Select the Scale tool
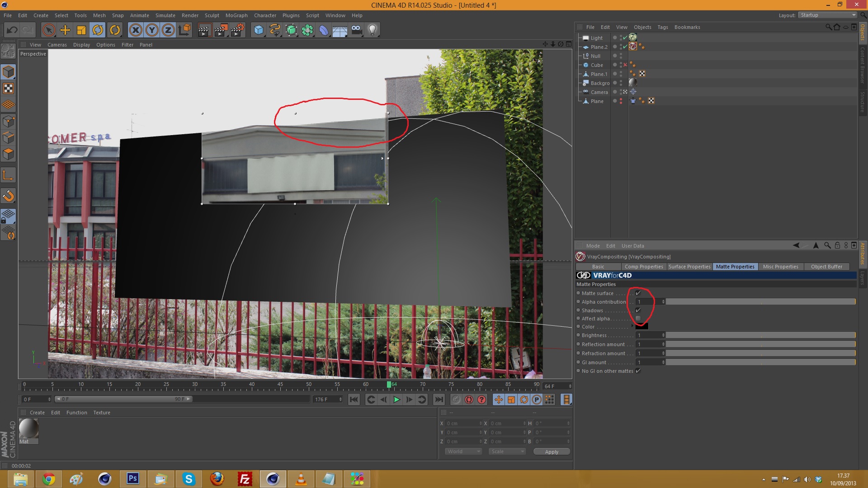 pyautogui.click(x=81, y=30)
